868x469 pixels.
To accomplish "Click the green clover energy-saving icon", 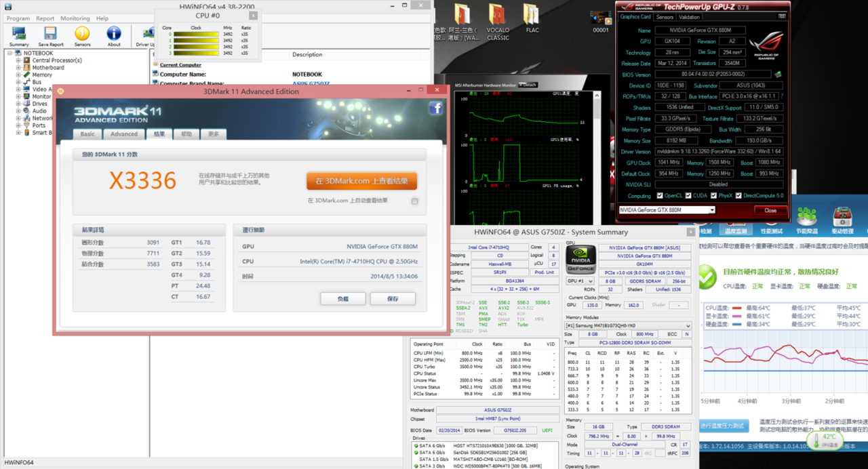I will (x=807, y=216).
